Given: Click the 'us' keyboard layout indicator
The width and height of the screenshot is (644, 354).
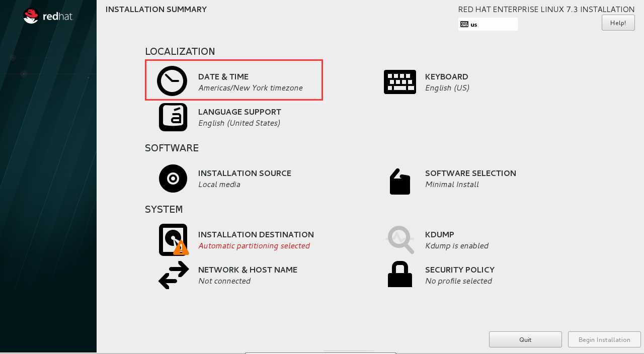Looking at the screenshot, I should [x=488, y=24].
